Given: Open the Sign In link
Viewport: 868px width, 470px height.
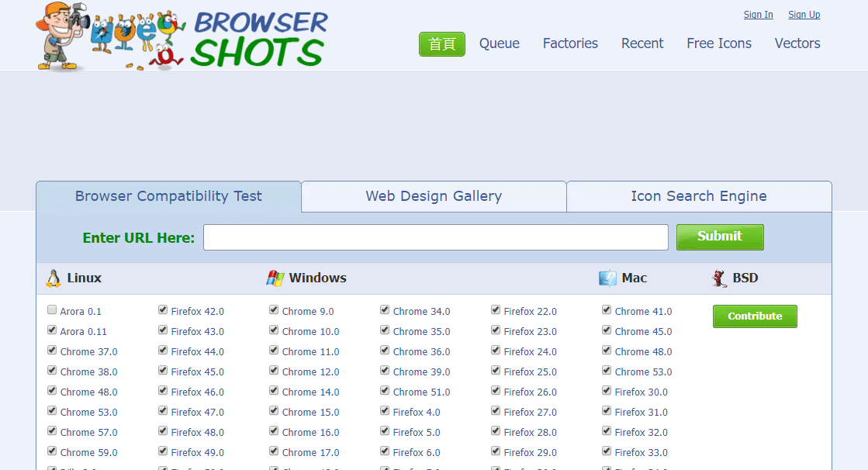Looking at the screenshot, I should 758,15.
